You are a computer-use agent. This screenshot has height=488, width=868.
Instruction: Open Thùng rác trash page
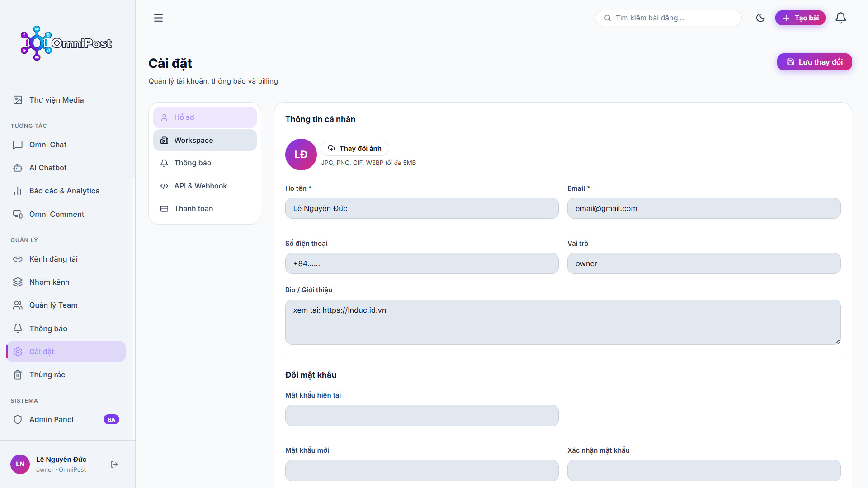point(66,375)
